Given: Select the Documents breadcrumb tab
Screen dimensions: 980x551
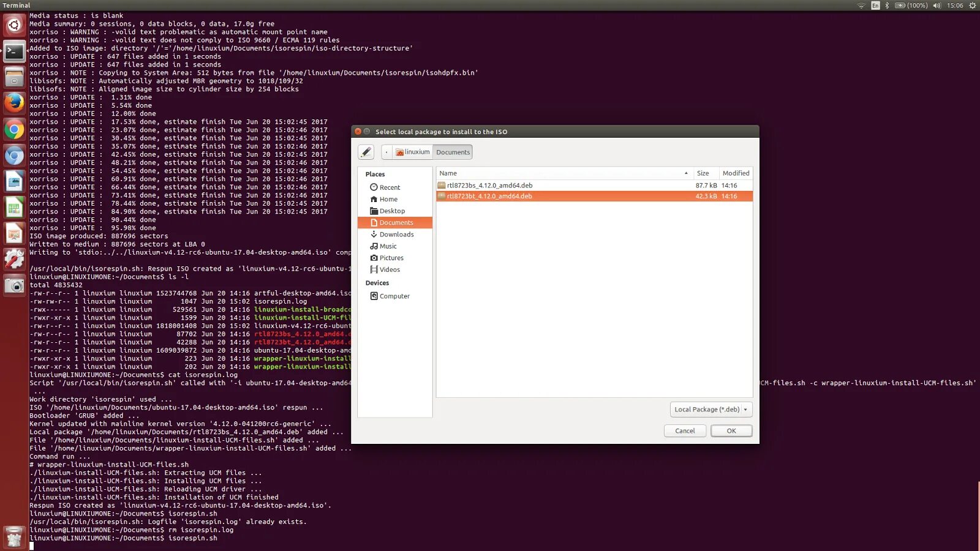Looking at the screenshot, I should tap(453, 152).
